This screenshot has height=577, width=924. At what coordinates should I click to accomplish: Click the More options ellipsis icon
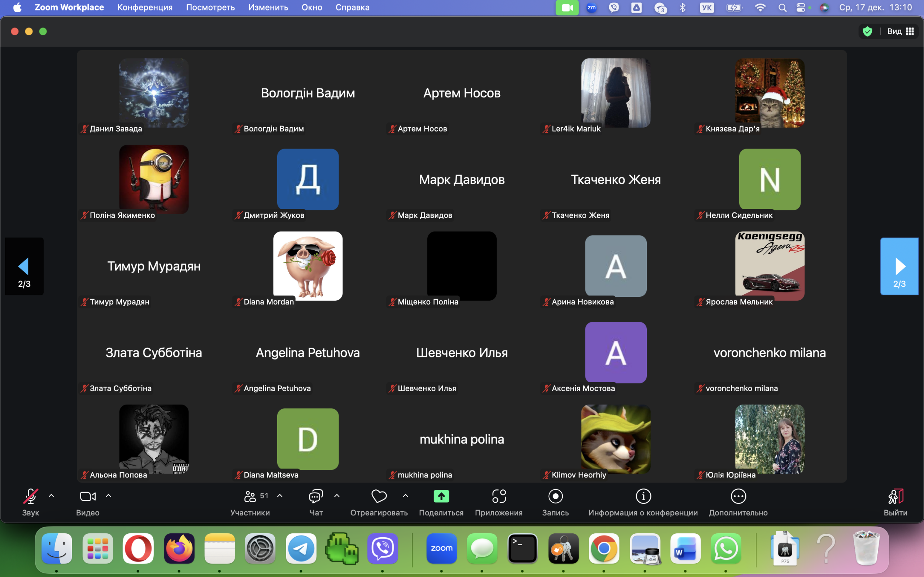pyautogui.click(x=738, y=496)
